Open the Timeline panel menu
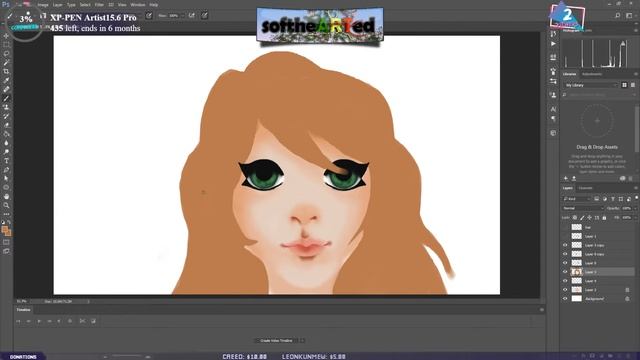640x360 pixels. (x=542, y=310)
